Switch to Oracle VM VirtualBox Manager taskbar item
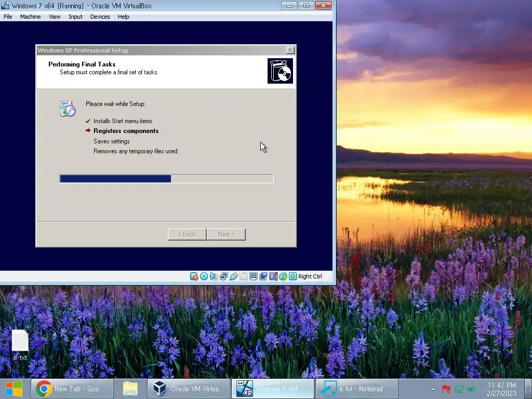 (x=189, y=389)
